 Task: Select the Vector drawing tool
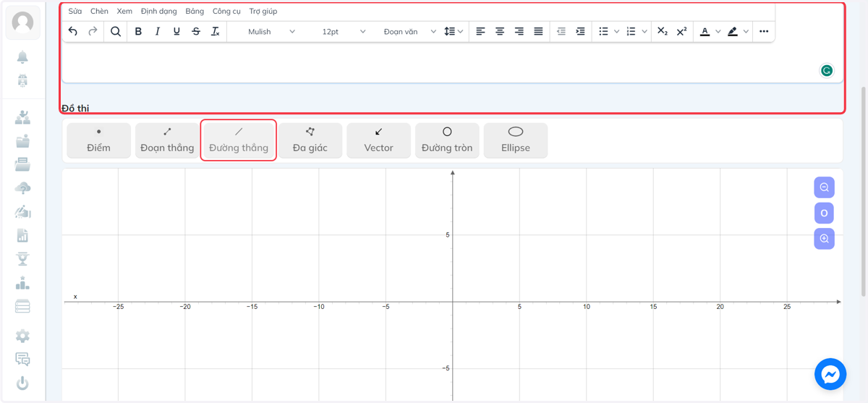[x=379, y=140]
